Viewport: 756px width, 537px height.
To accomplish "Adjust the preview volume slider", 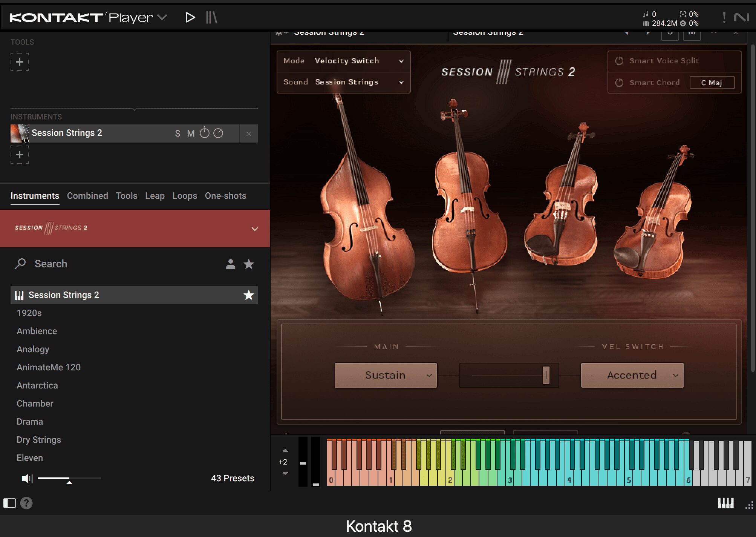I will point(69,478).
